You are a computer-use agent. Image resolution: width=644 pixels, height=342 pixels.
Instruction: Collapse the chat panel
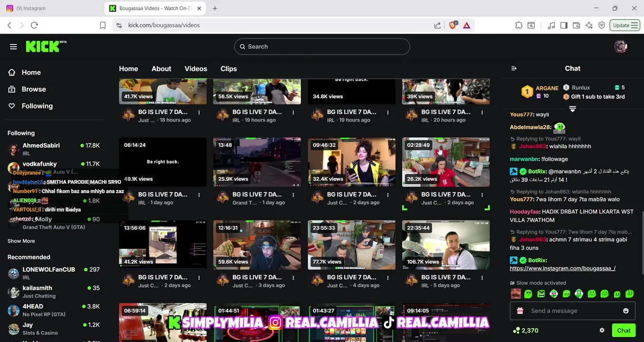(x=514, y=68)
